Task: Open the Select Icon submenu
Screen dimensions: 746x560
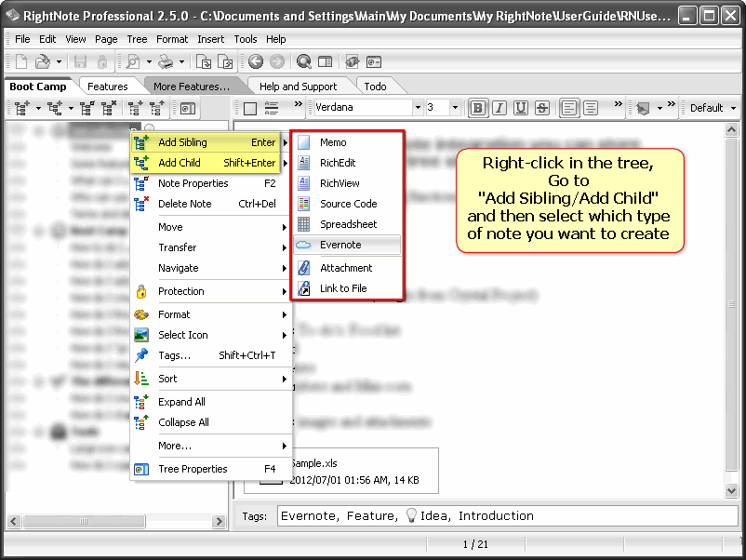Action: [x=211, y=335]
